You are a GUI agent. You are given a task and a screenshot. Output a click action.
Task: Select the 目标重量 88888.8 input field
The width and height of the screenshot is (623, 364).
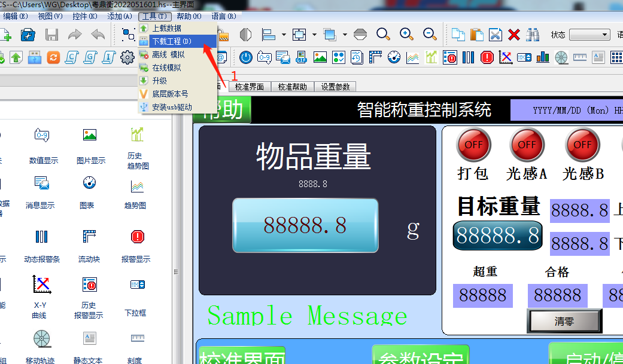(498, 235)
